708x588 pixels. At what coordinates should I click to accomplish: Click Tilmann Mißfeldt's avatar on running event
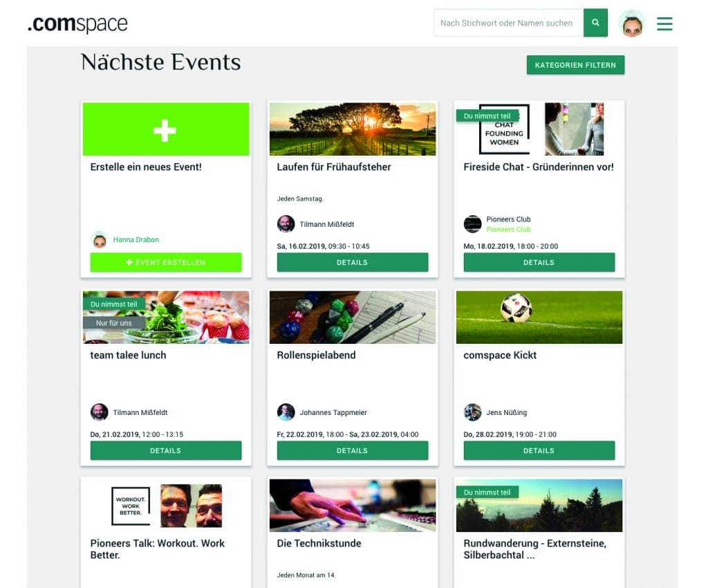(x=286, y=224)
